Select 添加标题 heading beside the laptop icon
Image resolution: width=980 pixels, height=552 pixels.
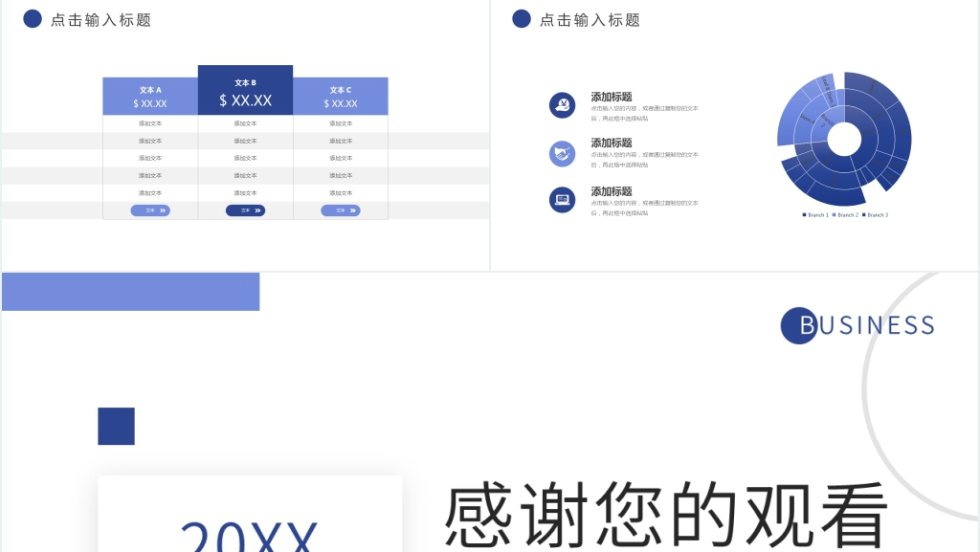pos(612,191)
